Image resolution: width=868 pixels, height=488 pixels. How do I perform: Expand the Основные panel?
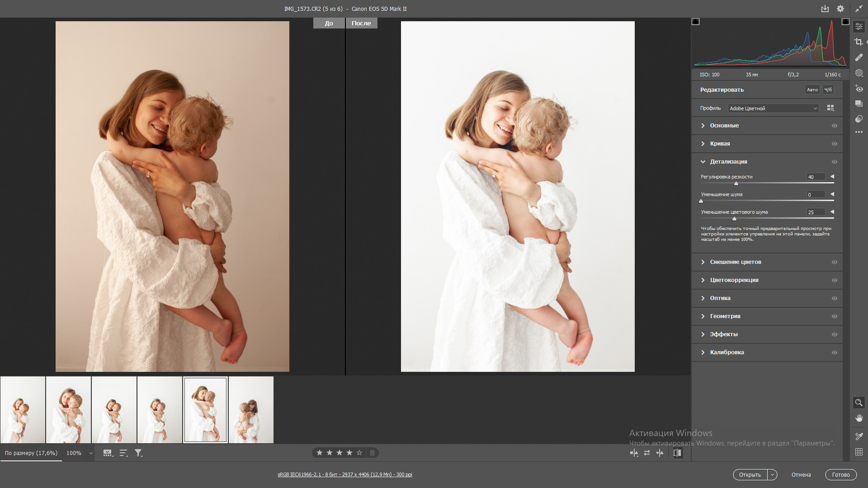click(724, 126)
